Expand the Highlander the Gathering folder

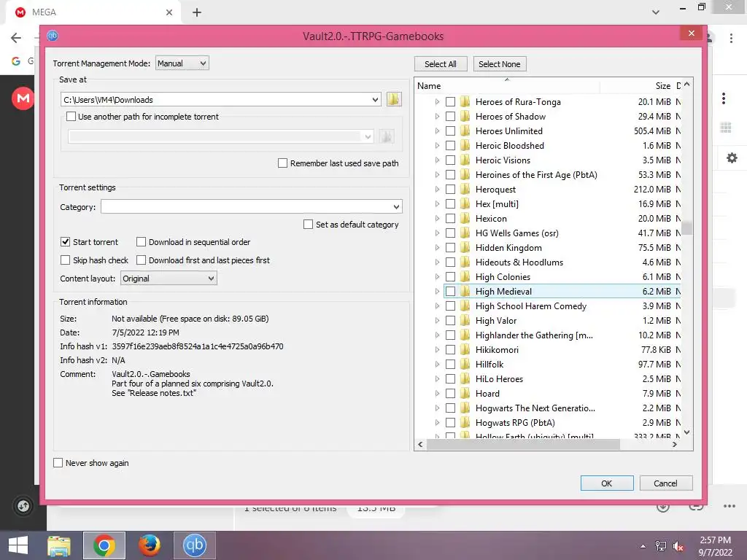click(x=437, y=335)
